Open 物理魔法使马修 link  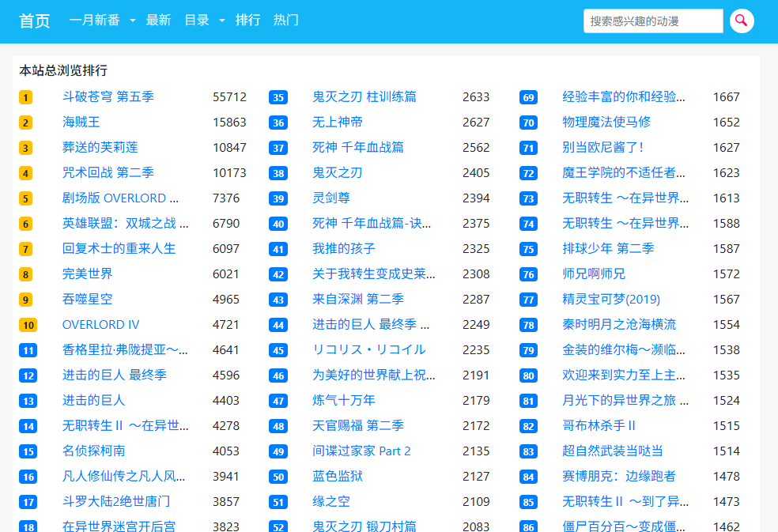(x=606, y=123)
